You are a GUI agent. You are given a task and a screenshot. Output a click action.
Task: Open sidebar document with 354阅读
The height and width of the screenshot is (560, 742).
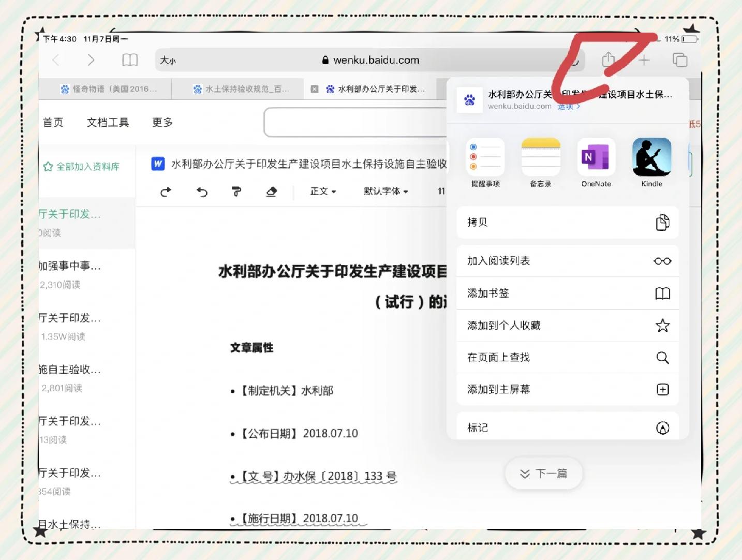[x=87, y=481]
